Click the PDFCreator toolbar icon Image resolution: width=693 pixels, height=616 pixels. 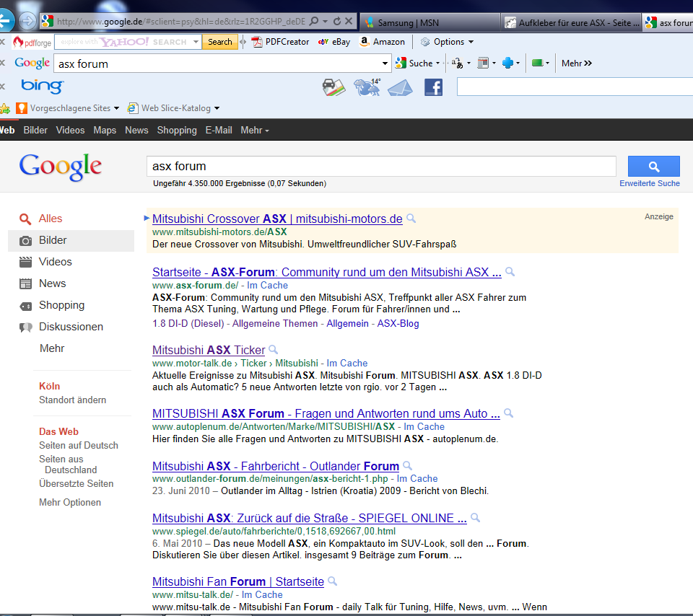coord(280,42)
